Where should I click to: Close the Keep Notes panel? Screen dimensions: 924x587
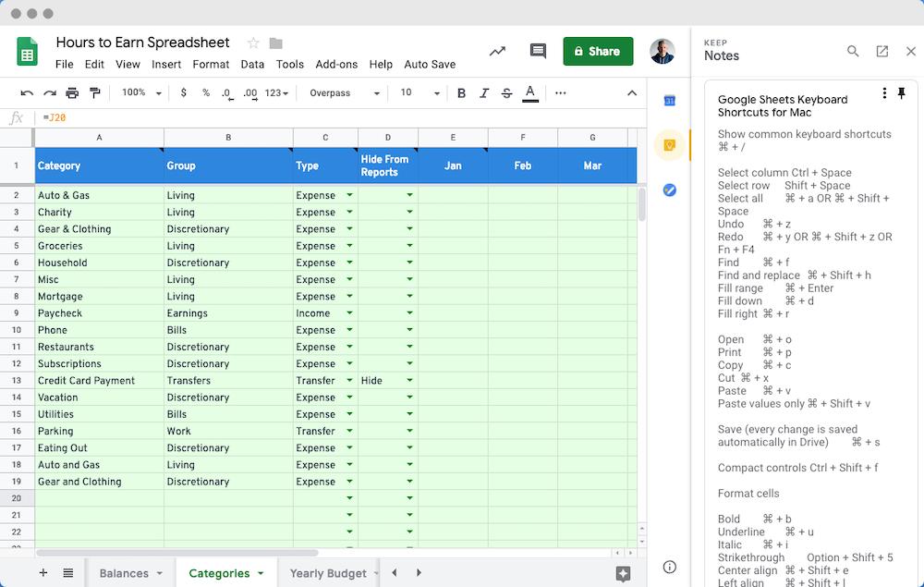pyautogui.click(x=911, y=51)
